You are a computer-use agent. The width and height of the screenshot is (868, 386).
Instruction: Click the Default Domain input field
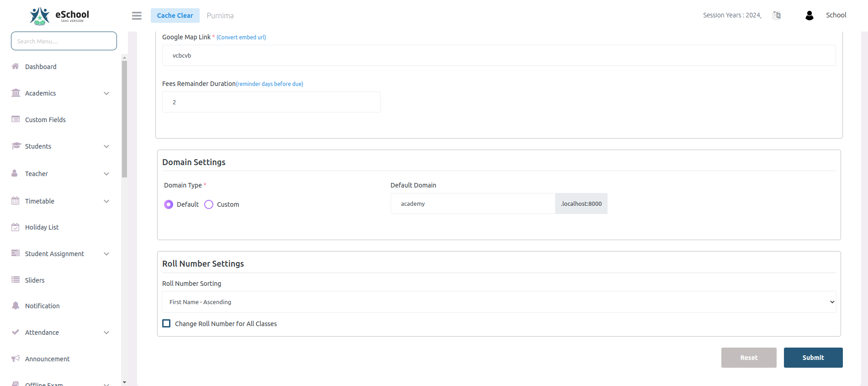coord(472,204)
